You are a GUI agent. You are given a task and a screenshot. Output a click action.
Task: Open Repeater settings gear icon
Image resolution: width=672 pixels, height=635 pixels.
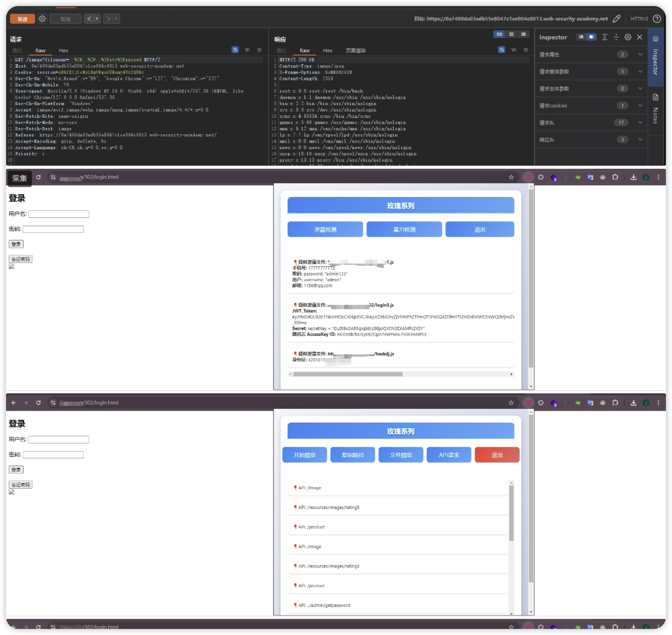point(42,19)
